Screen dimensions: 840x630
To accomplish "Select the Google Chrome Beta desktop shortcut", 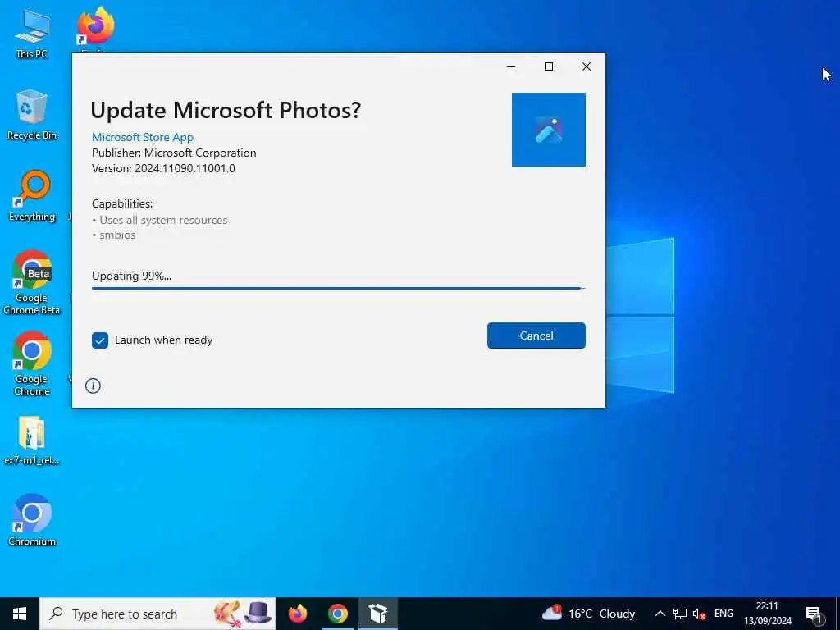I will click(x=32, y=282).
